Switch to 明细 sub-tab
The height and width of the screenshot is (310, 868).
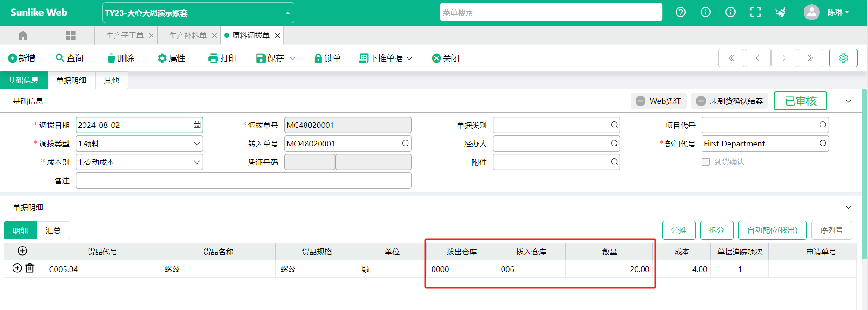[x=20, y=230]
